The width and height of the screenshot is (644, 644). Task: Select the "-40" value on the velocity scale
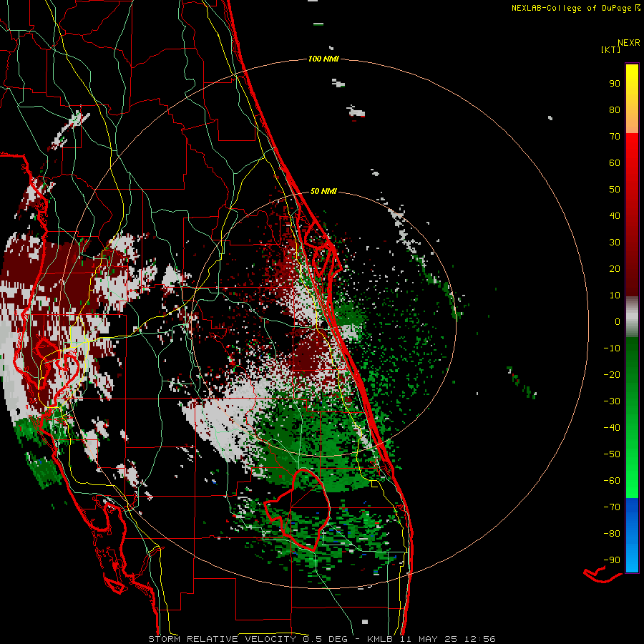click(x=612, y=428)
